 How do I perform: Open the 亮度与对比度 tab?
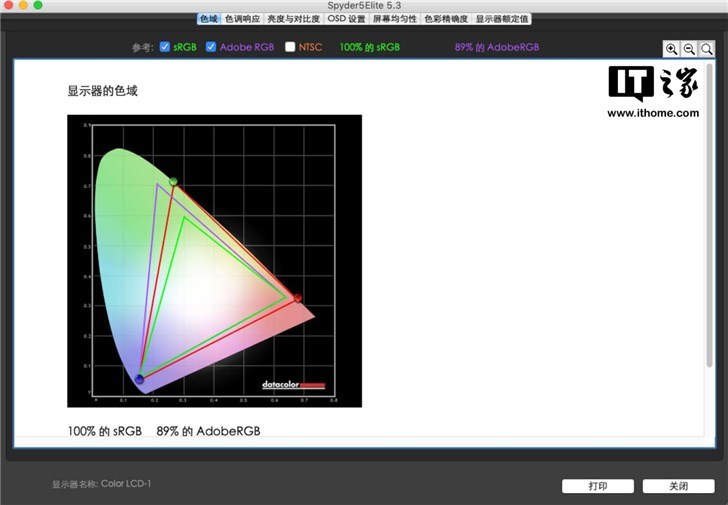[293, 19]
